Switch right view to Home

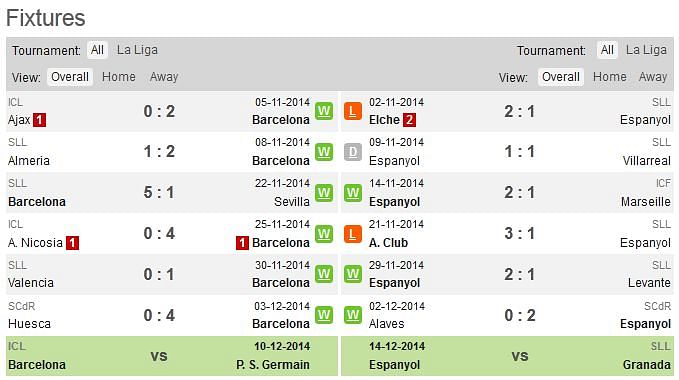tap(610, 77)
